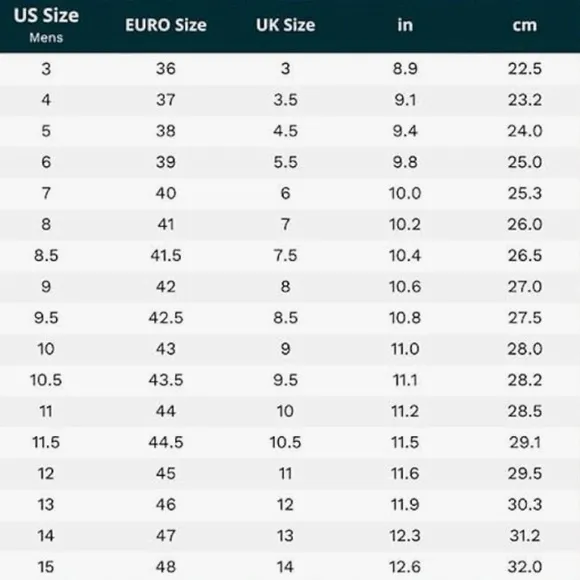Viewport: 580px width, 580px height.
Task: Click the 12.6 inch value
Action: point(405,567)
